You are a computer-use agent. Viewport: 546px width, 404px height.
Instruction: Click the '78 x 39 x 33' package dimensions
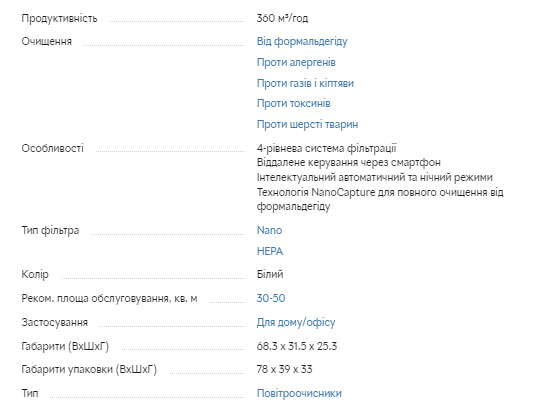coord(284,369)
